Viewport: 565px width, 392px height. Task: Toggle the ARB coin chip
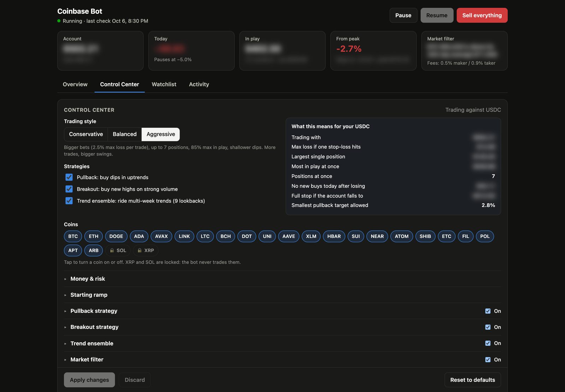[x=94, y=251]
